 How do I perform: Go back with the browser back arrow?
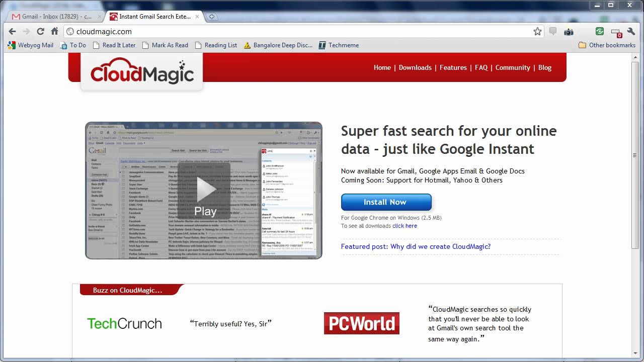12,31
